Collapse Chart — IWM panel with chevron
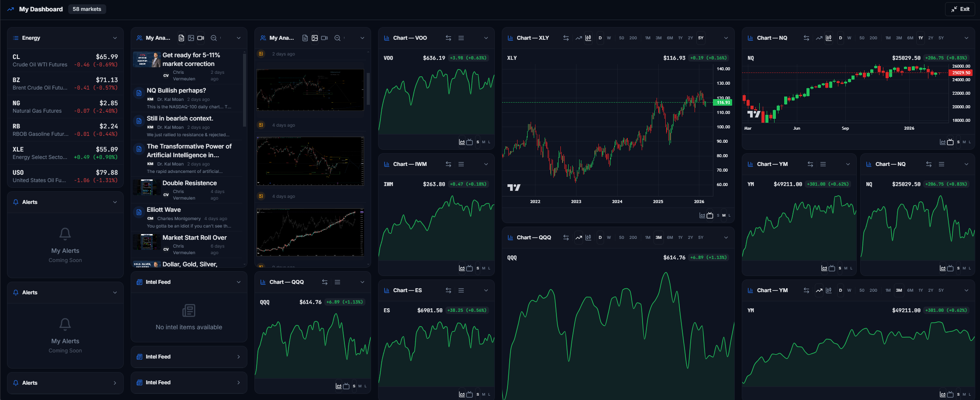The height and width of the screenshot is (400, 980). click(x=486, y=164)
